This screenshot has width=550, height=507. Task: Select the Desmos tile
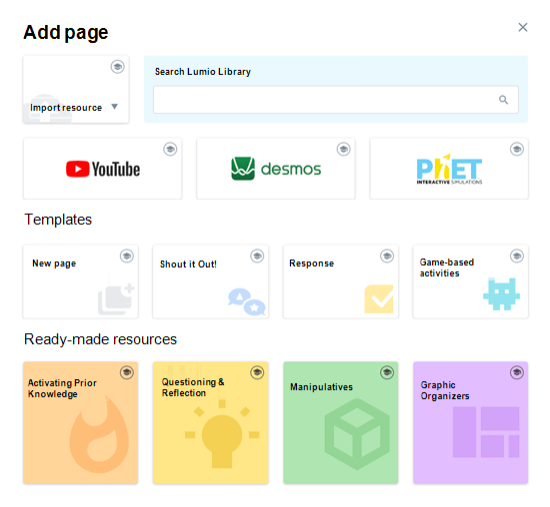[x=276, y=168]
